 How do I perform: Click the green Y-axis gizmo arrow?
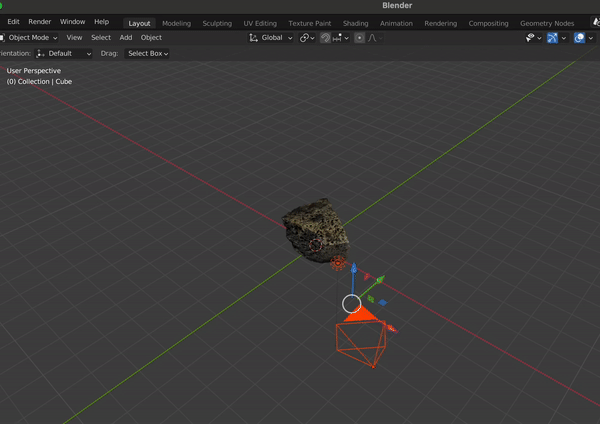click(379, 281)
